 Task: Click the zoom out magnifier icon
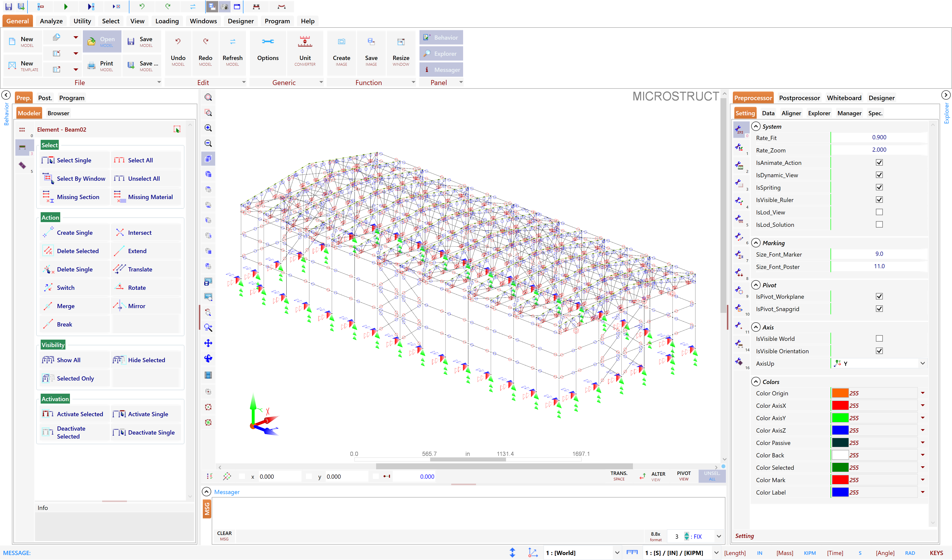[208, 143]
